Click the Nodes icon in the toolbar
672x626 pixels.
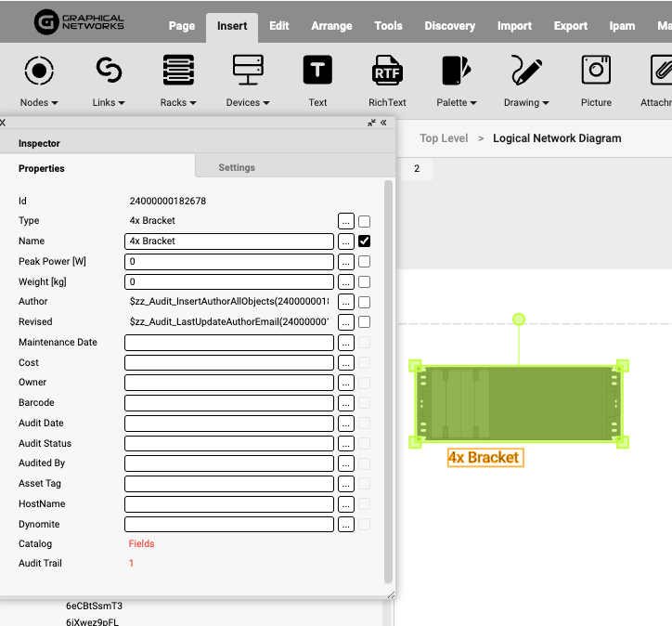pyautogui.click(x=38, y=71)
